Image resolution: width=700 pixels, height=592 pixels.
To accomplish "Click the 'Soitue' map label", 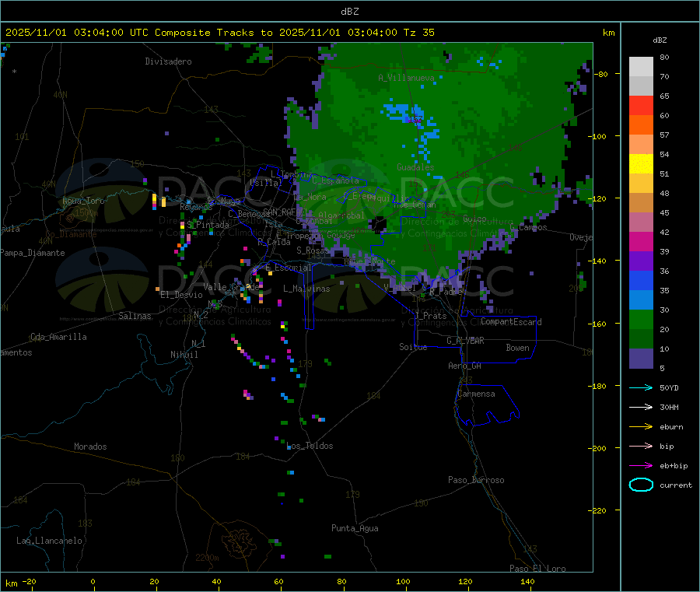I will click(x=413, y=347).
